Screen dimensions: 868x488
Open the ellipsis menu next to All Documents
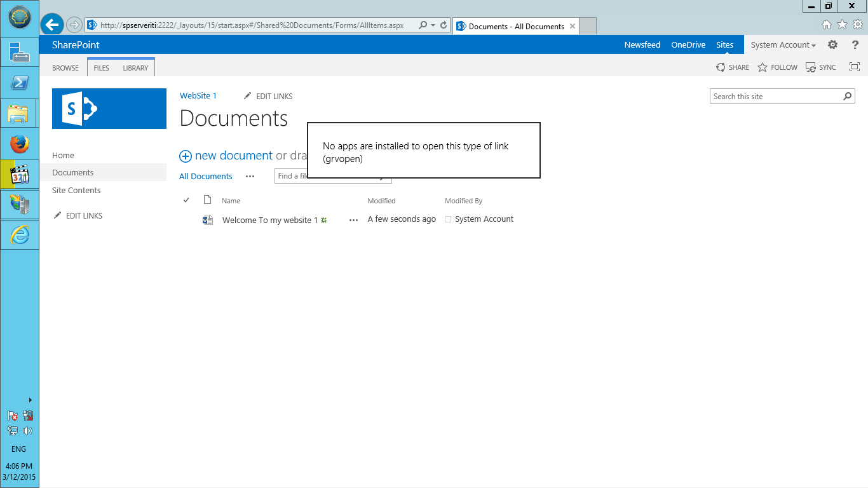[x=250, y=177]
